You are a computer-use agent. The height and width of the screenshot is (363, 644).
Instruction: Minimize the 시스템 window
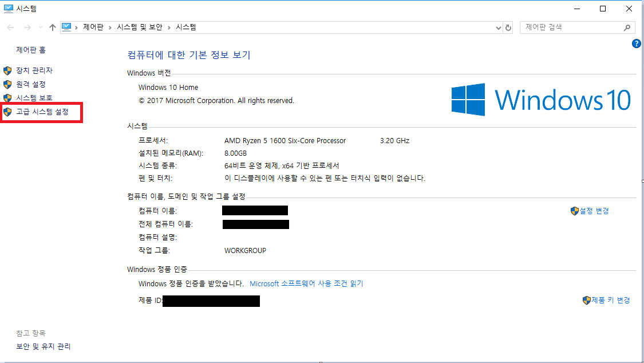tap(577, 9)
